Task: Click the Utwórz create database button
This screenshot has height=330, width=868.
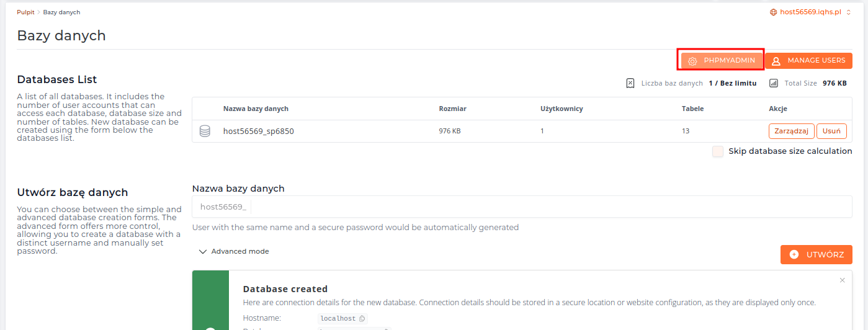Action: [816, 254]
